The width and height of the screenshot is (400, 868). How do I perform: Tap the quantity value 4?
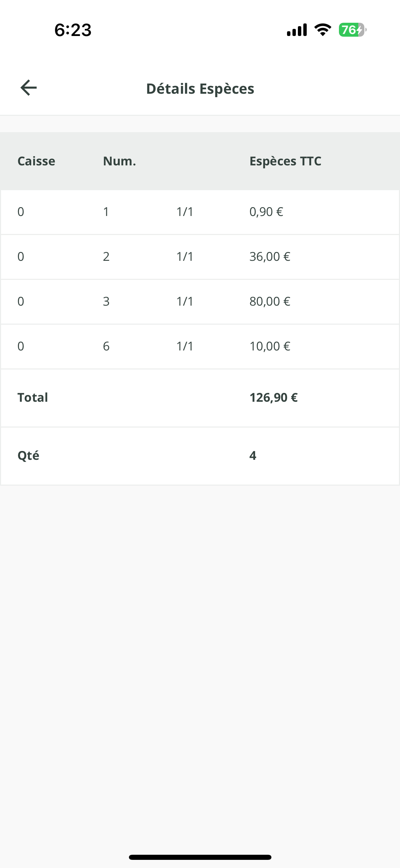pyautogui.click(x=253, y=455)
